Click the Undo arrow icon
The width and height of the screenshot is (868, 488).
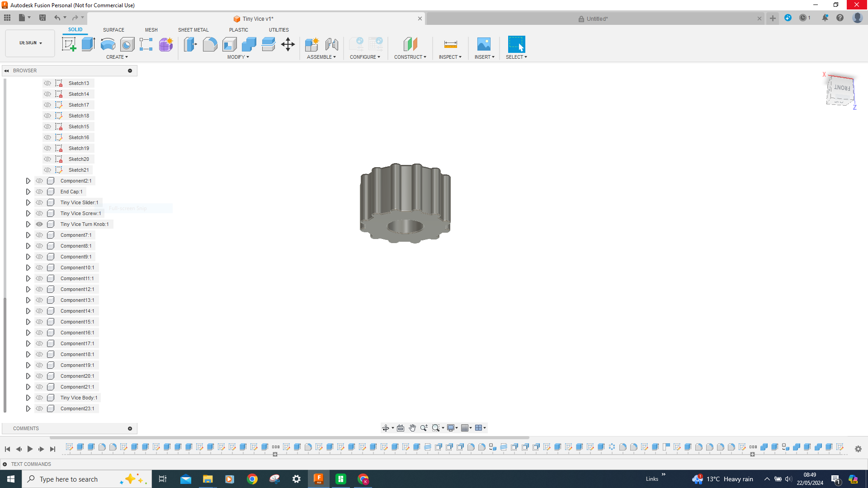[x=57, y=18]
